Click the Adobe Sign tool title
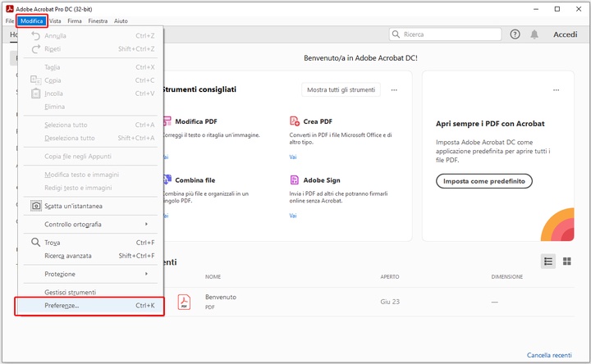The height and width of the screenshot is (364, 591). coord(322,180)
